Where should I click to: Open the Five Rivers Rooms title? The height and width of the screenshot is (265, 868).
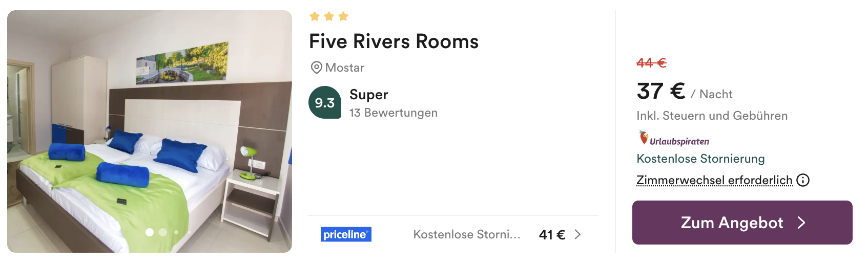click(x=394, y=41)
